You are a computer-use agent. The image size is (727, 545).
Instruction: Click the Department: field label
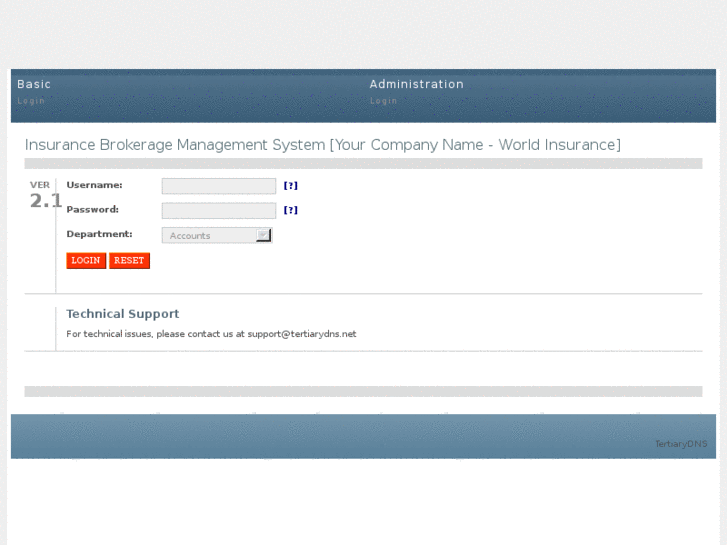[x=99, y=234]
